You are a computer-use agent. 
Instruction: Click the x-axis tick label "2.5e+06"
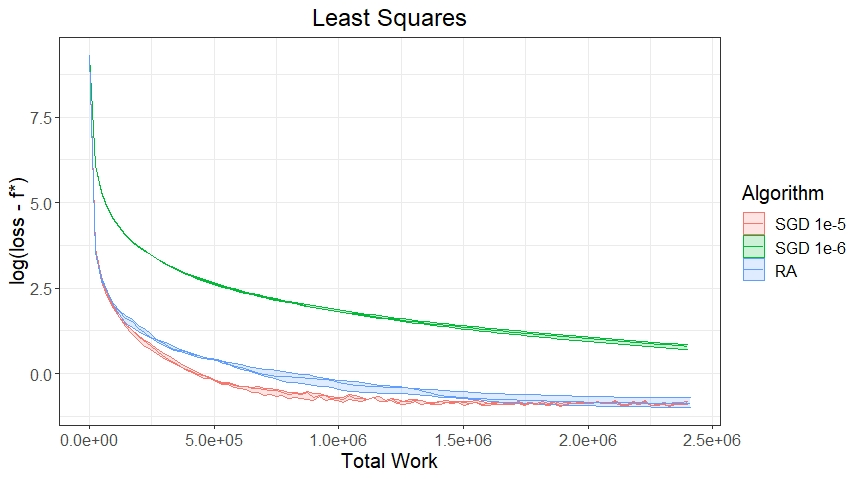712,440
